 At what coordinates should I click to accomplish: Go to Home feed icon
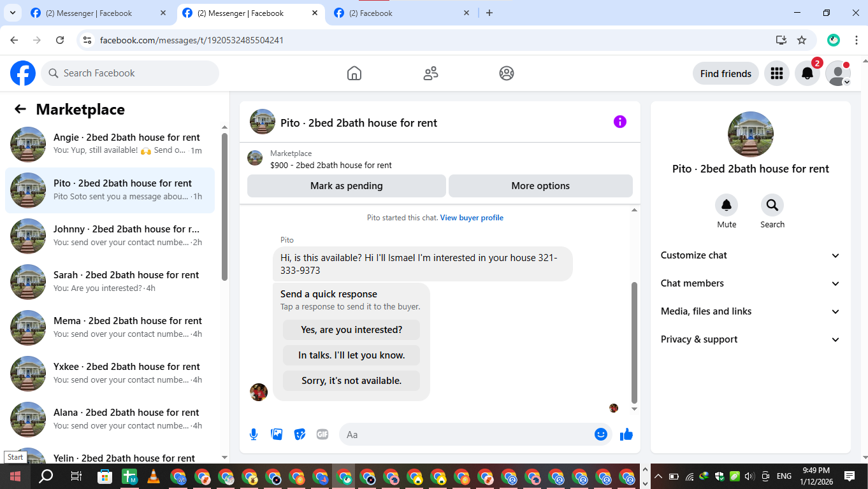click(354, 73)
